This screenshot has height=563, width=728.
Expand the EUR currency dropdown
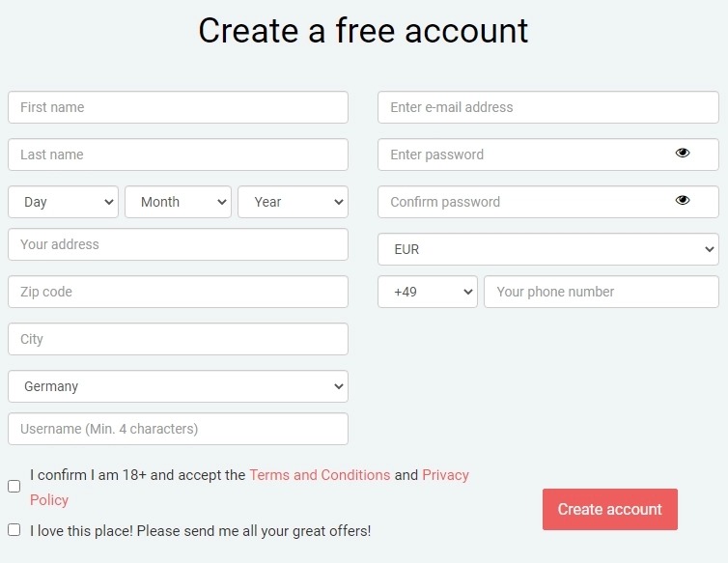(x=547, y=249)
